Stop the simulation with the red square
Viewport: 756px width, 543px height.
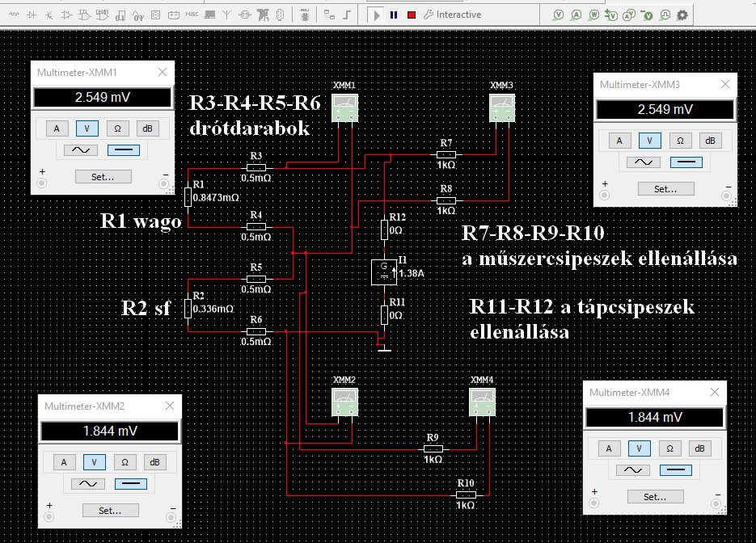click(x=412, y=15)
